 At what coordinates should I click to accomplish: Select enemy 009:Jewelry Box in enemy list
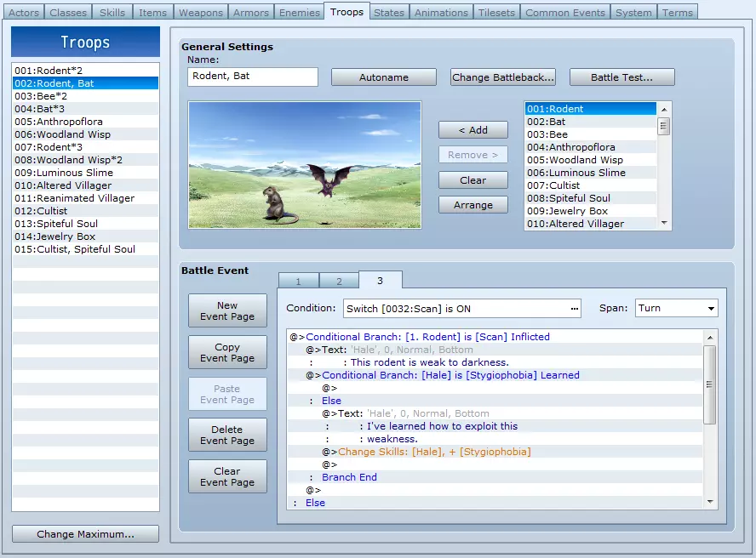(591, 211)
